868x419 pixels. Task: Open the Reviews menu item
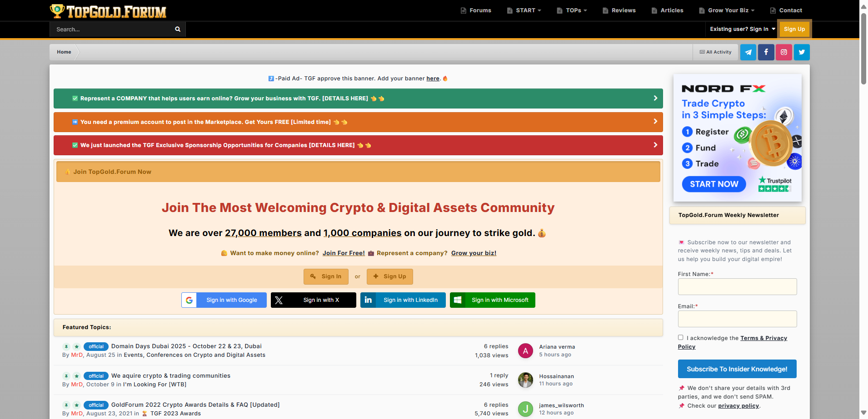point(619,10)
